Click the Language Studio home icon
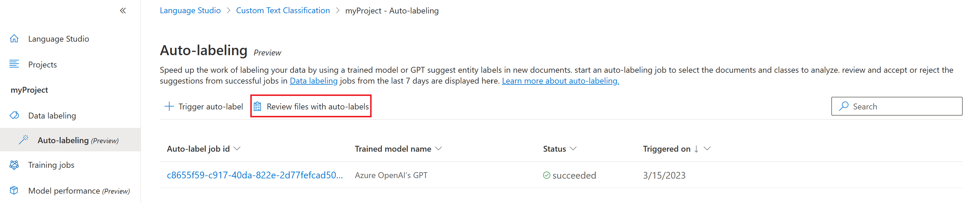 tap(14, 38)
